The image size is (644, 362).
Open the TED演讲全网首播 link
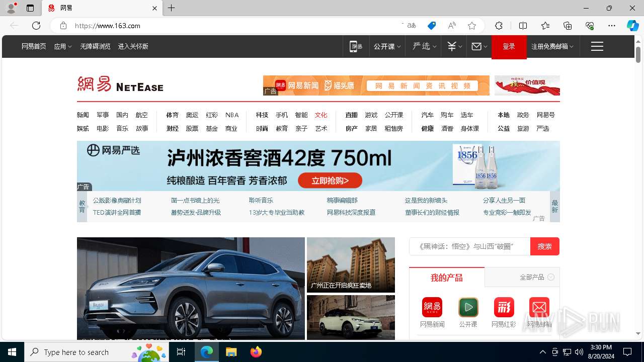[x=117, y=212]
